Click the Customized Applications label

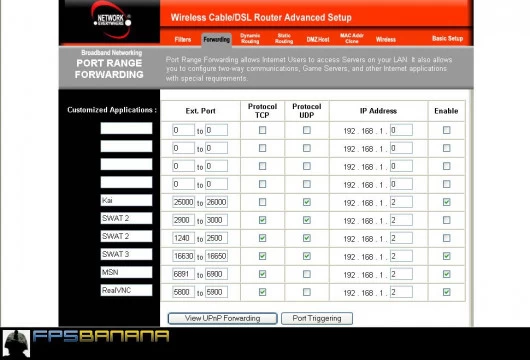tap(112, 110)
